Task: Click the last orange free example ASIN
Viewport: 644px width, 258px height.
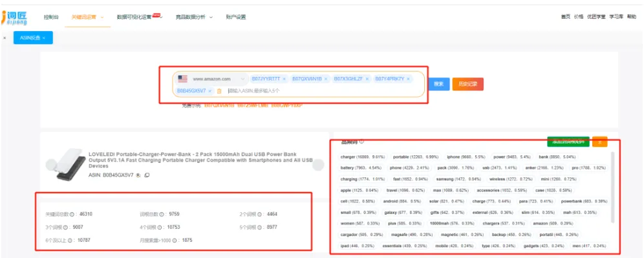Action: point(286,105)
